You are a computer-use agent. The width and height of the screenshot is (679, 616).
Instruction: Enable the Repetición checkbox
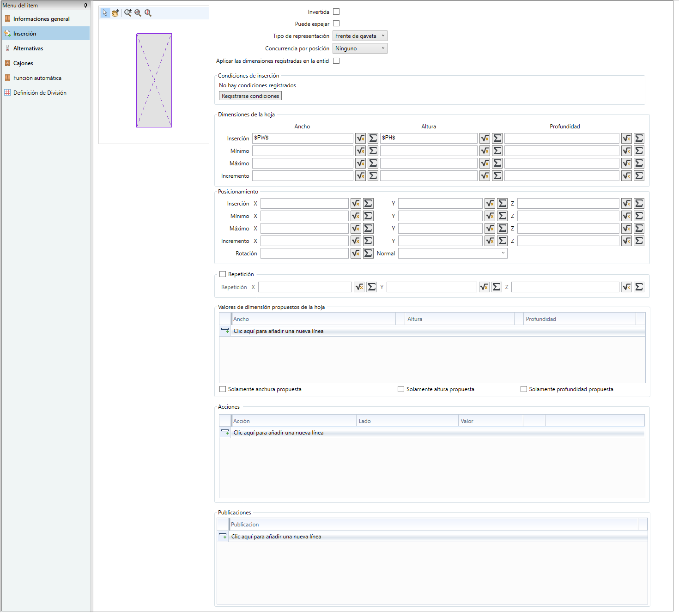(223, 274)
